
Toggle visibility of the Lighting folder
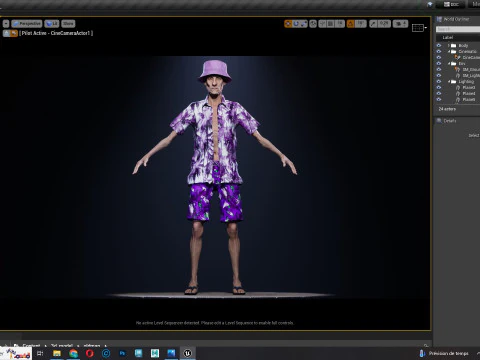point(439,81)
